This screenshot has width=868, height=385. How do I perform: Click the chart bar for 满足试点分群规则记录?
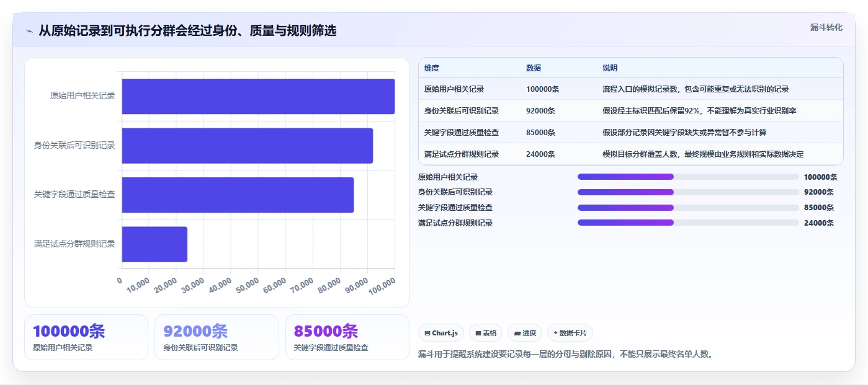coord(154,244)
